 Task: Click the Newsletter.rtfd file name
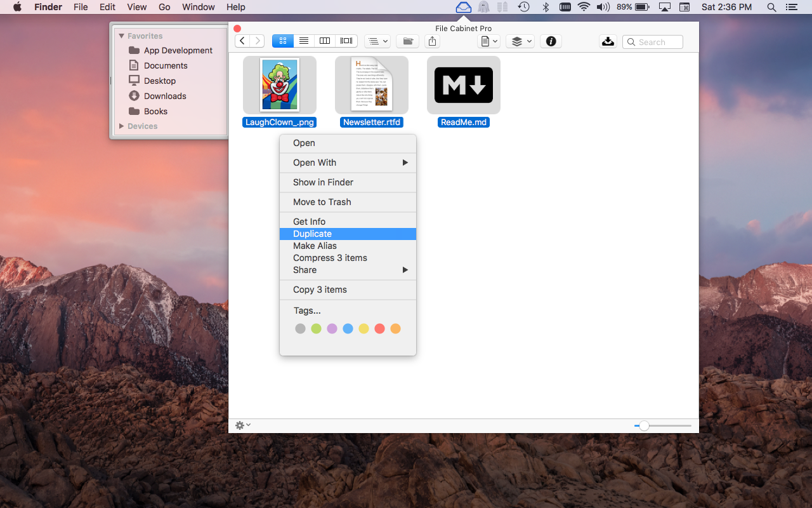click(372, 122)
